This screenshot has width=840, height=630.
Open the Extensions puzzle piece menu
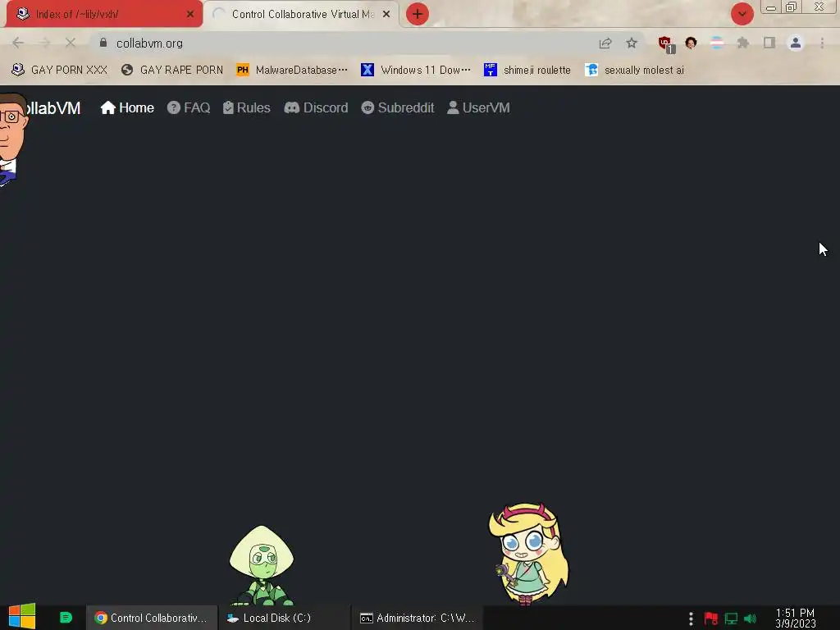click(x=743, y=43)
